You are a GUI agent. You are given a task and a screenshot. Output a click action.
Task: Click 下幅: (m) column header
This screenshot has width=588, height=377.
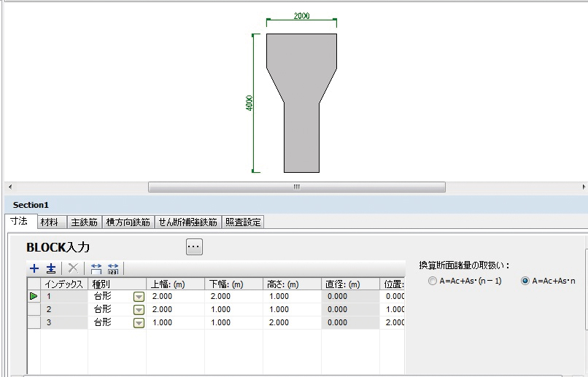(233, 284)
